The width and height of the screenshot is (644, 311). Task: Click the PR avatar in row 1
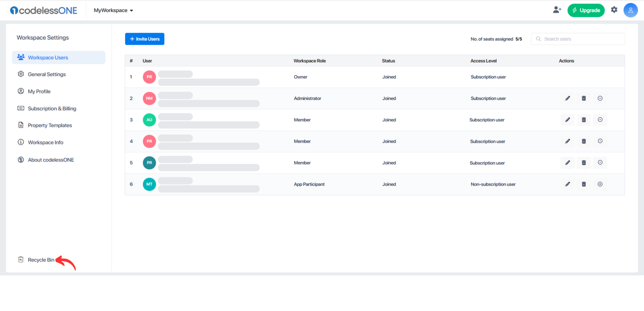(149, 77)
